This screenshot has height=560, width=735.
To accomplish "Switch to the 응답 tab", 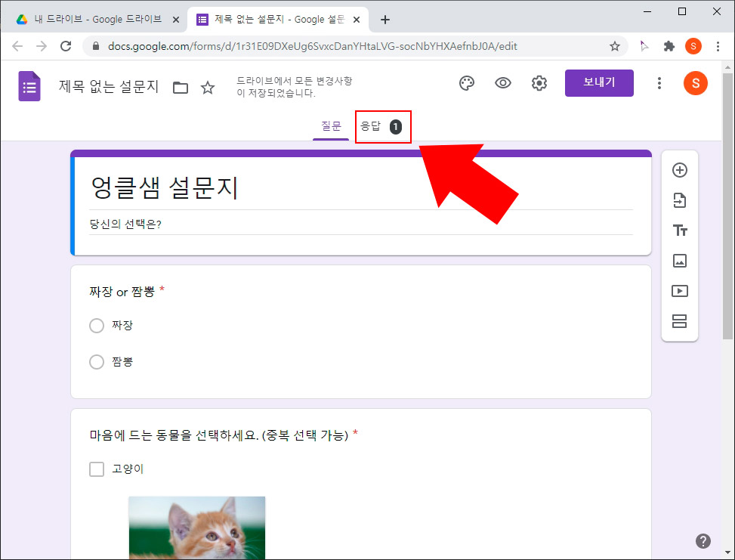I will (x=383, y=126).
